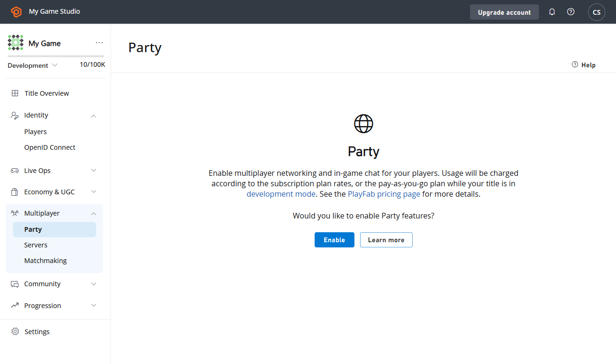Viewport: 616px width, 364px height.
Task: Open Settings via the gear icon
Action: point(15,331)
